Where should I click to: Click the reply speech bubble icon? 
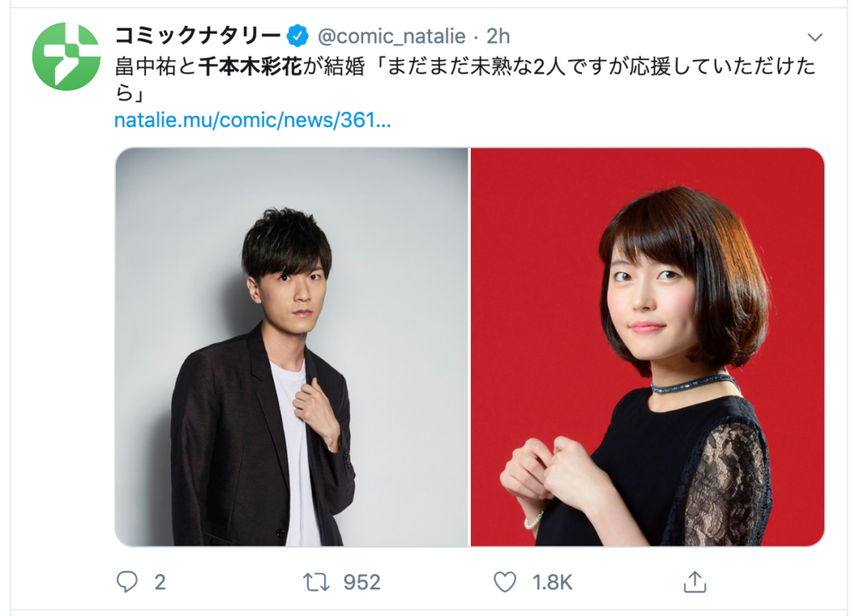point(127,582)
